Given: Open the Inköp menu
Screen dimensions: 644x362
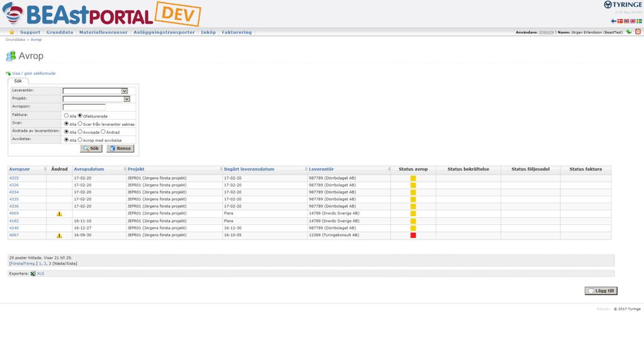Looking at the screenshot, I should 208,32.
